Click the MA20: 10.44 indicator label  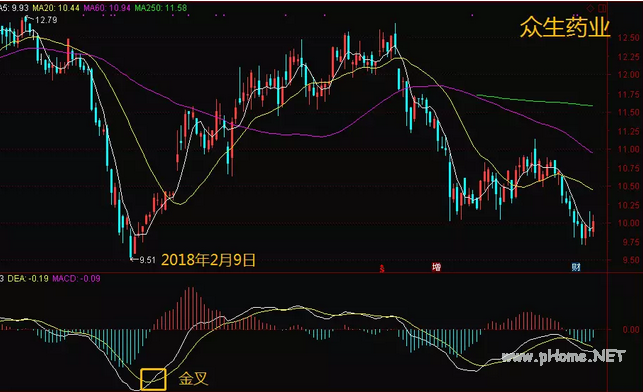tap(56, 7)
